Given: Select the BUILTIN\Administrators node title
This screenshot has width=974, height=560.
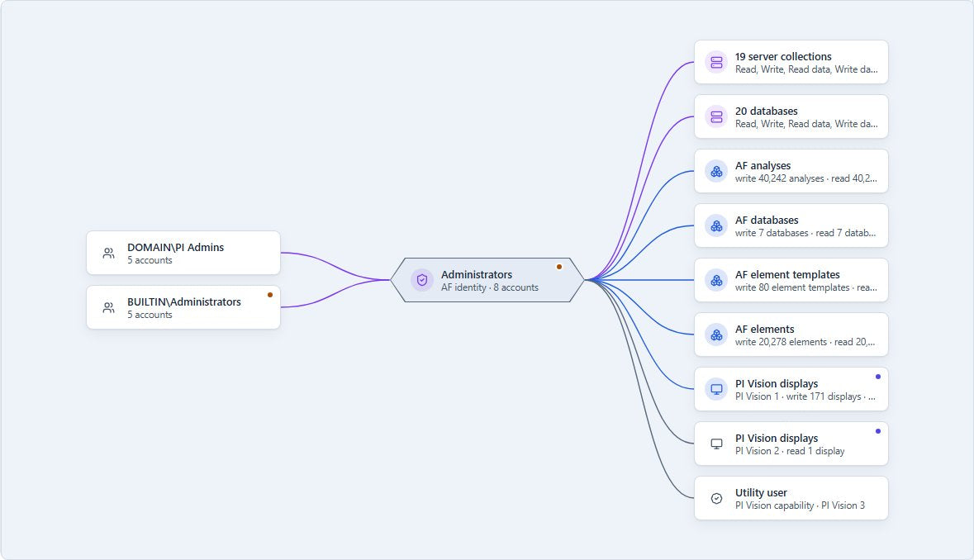Looking at the screenshot, I should coord(184,301).
